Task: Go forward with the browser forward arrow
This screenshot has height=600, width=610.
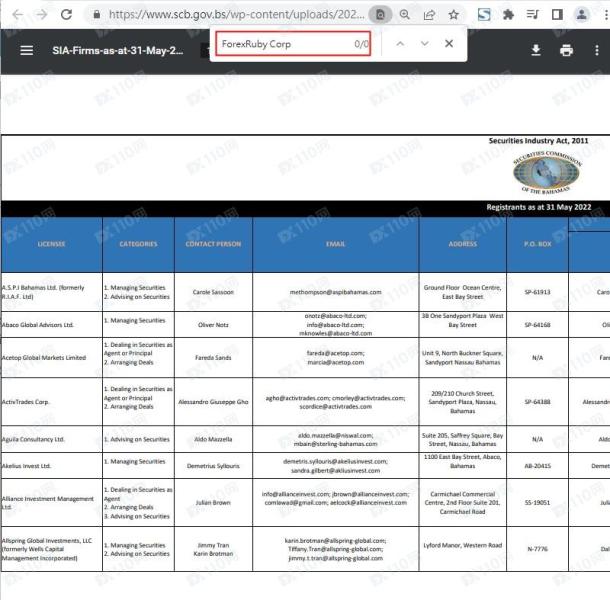Action: pos(41,15)
